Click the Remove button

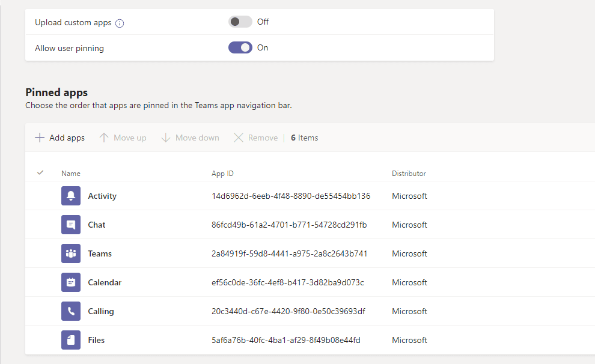pyautogui.click(x=256, y=138)
